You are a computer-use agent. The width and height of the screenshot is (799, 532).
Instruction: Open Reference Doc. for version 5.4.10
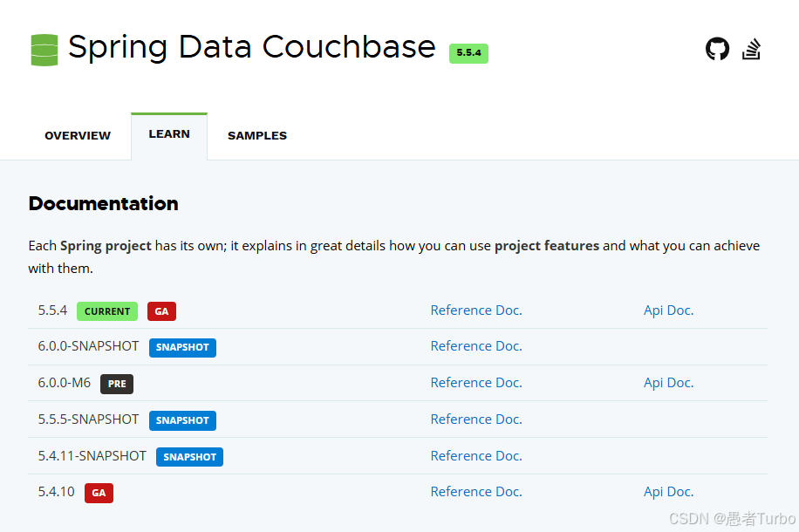[476, 492]
